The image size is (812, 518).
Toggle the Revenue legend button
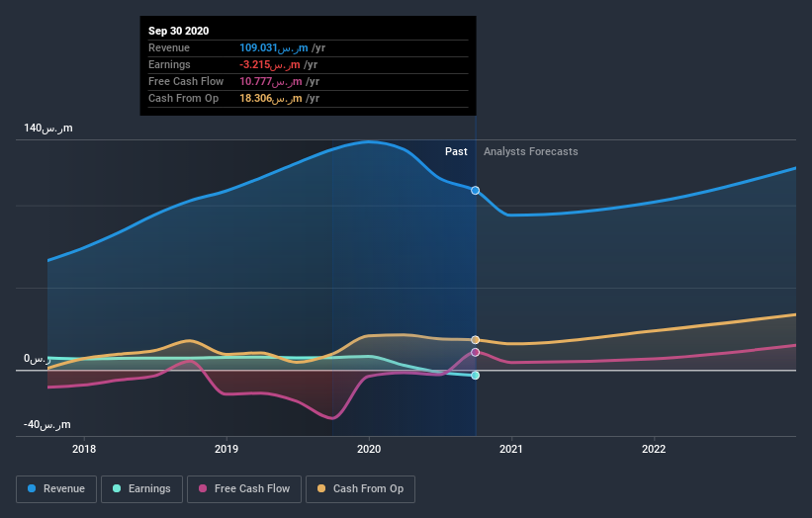point(56,489)
